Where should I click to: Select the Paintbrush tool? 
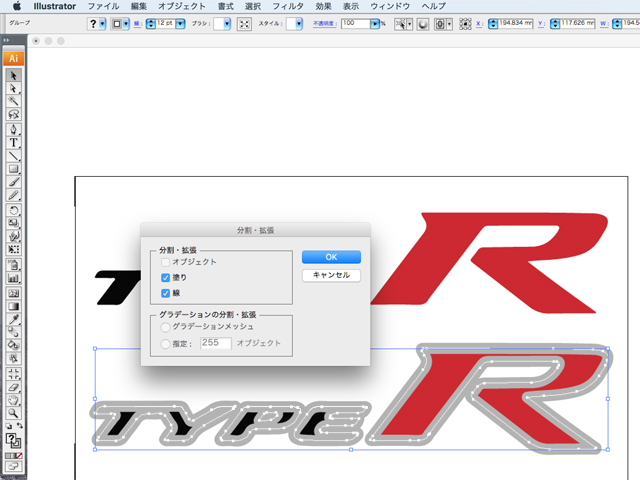coord(13,182)
